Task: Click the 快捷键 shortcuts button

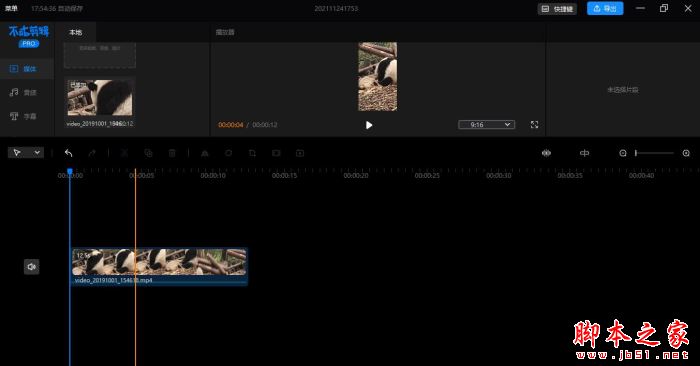Action: [x=557, y=9]
